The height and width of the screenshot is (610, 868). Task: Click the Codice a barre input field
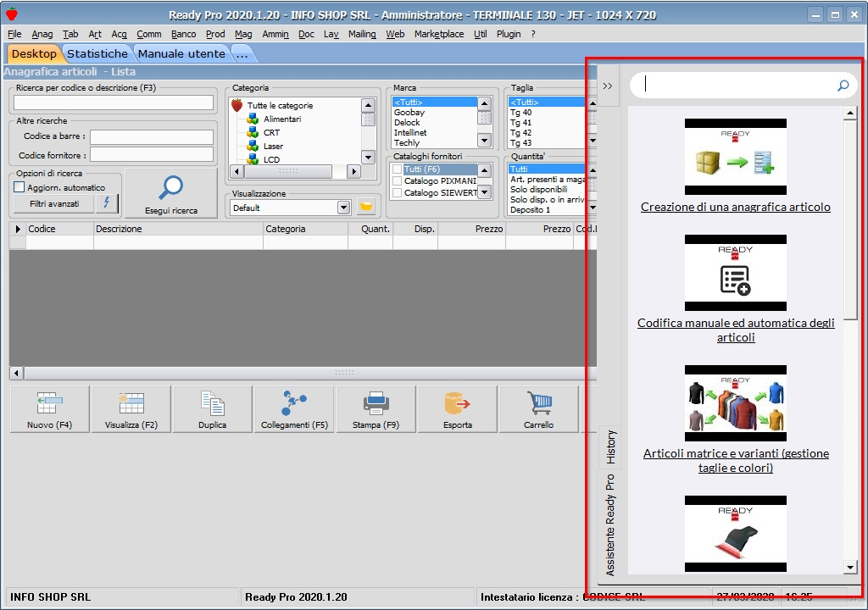(152, 136)
